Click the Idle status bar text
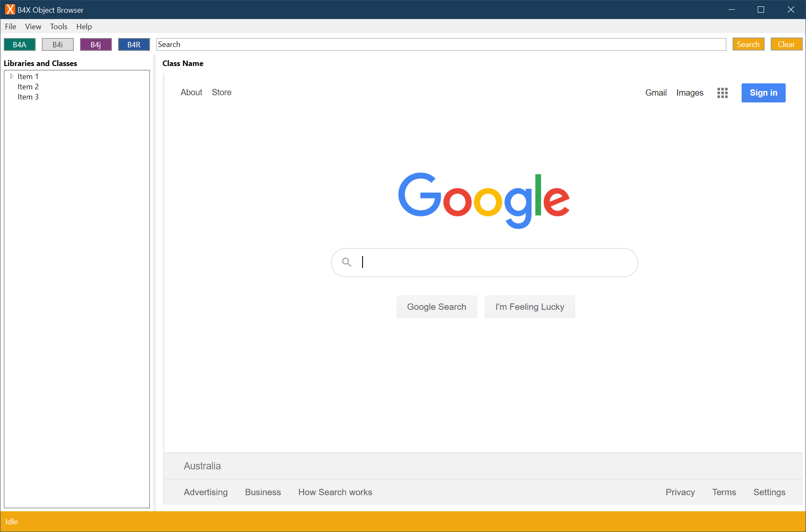This screenshot has height=532, width=806. pyautogui.click(x=11, y=522)
